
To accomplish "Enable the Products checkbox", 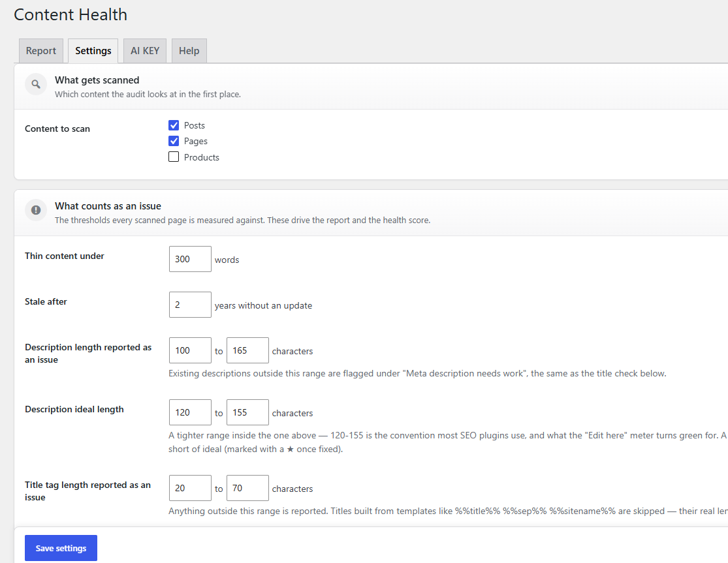I will tap(174, 157).
